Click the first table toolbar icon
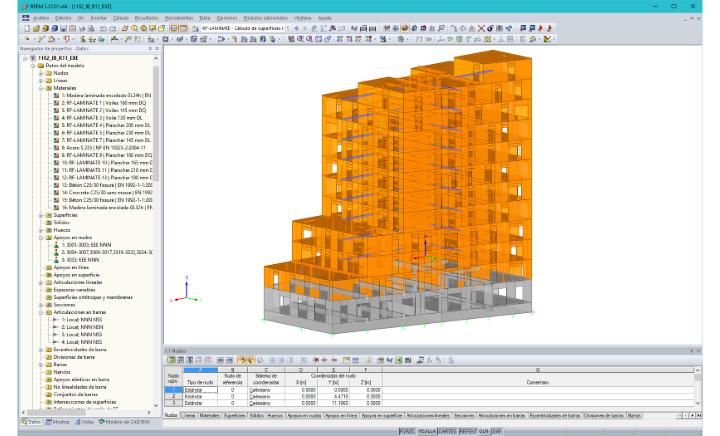 (x=171, y=360)
